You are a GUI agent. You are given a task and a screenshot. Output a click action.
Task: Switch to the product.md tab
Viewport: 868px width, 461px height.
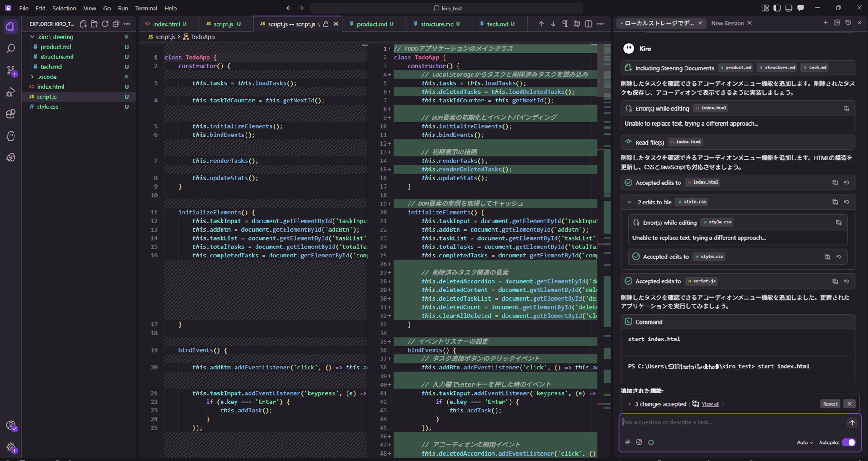(371, 24)
